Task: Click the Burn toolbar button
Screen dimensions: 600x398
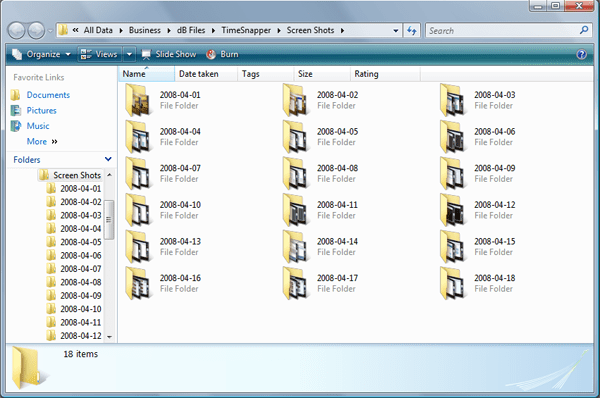Action: click(222, 54)
